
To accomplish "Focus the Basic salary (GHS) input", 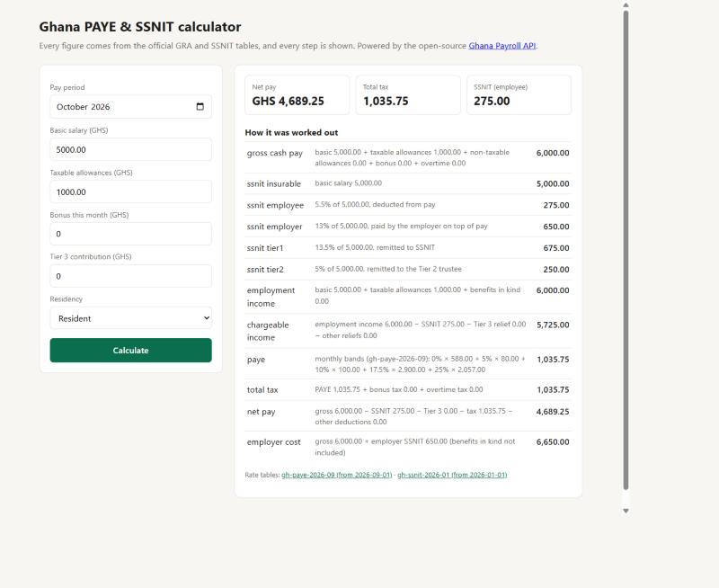I will [130, 149].
